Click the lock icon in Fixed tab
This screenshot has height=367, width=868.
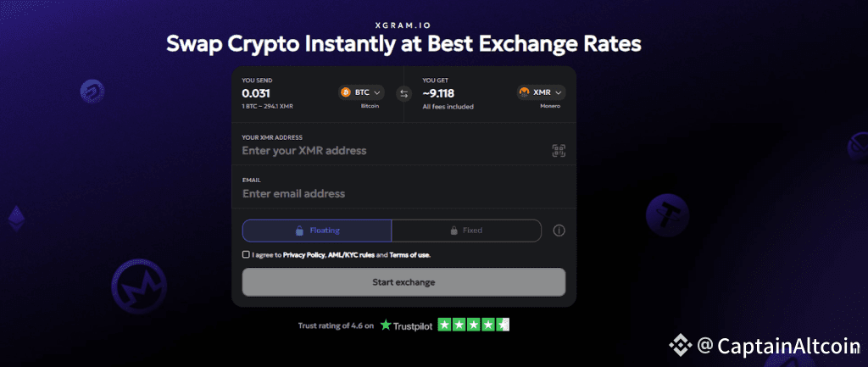(453, 231)
